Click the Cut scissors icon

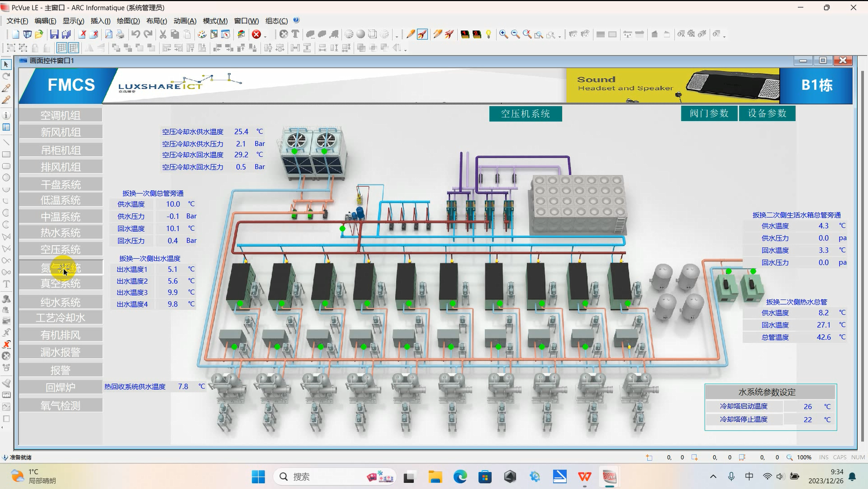pyautogui.click(x=162, y=34)
